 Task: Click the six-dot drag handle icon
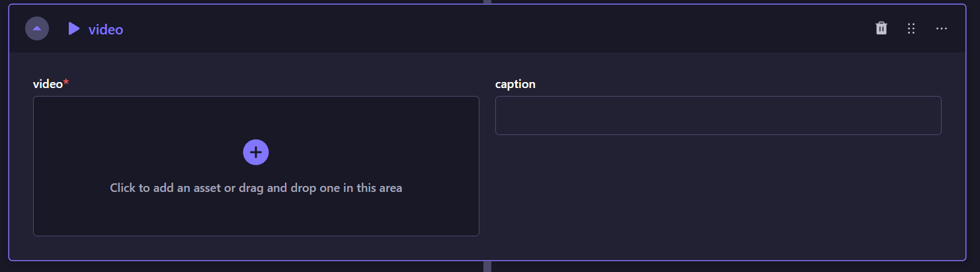tap(911, 28)
